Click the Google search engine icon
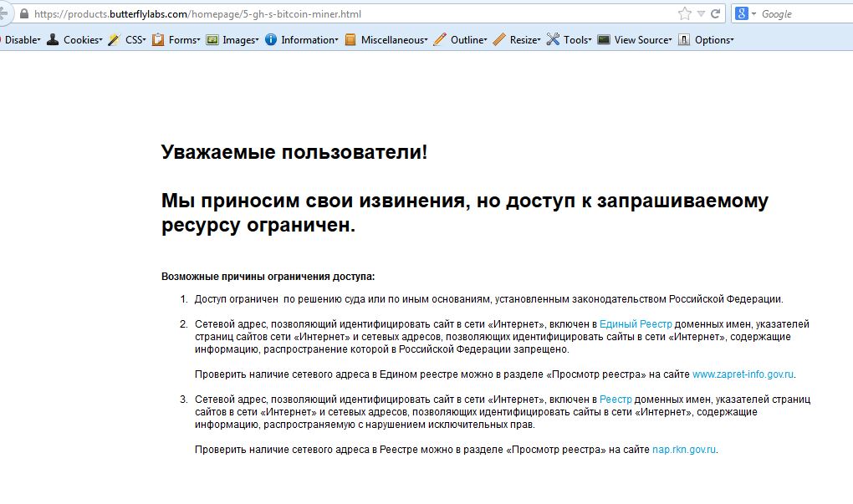The height and width of the screenshot is (504, 853). point(741,13)
